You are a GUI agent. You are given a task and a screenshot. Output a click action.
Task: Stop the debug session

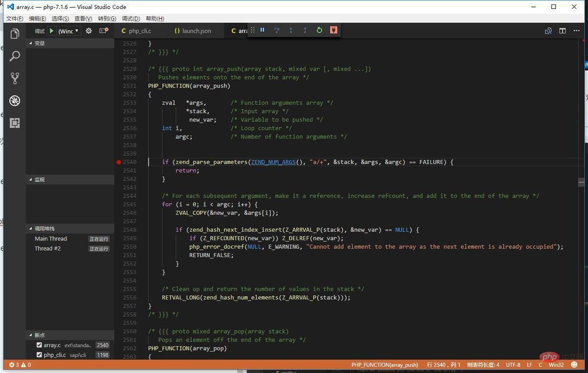point(334,30)
